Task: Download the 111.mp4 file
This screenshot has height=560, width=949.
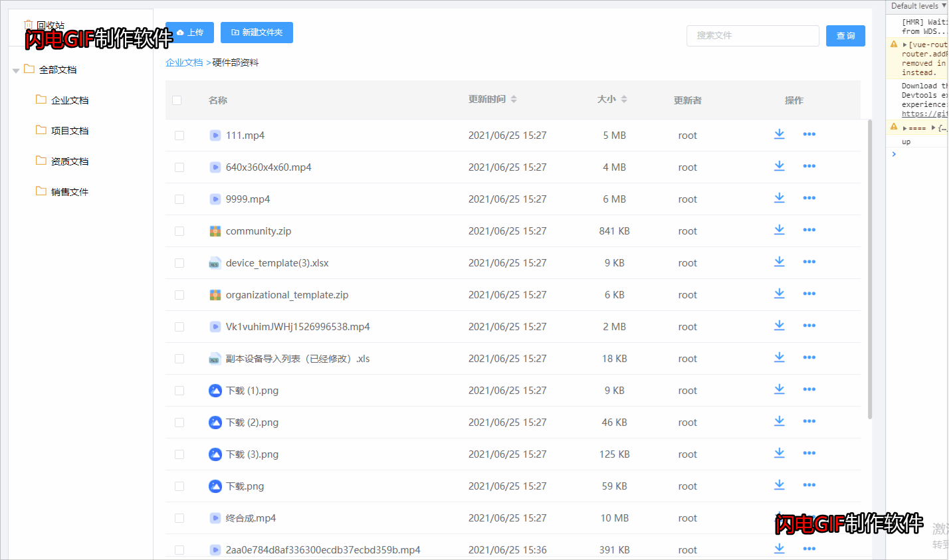Action: 780,134
